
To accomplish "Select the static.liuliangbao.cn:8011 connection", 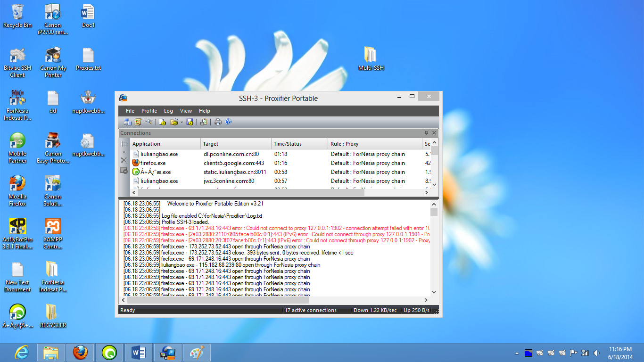I will 281,172.
